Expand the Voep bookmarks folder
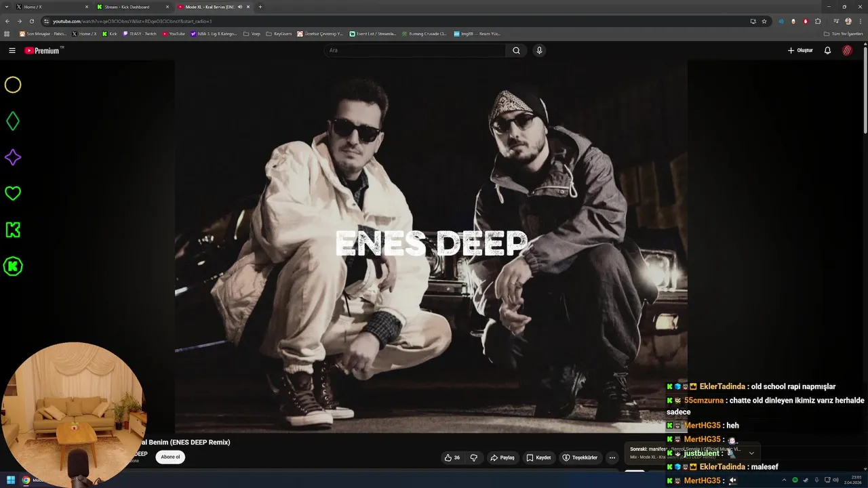868x488 pixels. [252, 33]
